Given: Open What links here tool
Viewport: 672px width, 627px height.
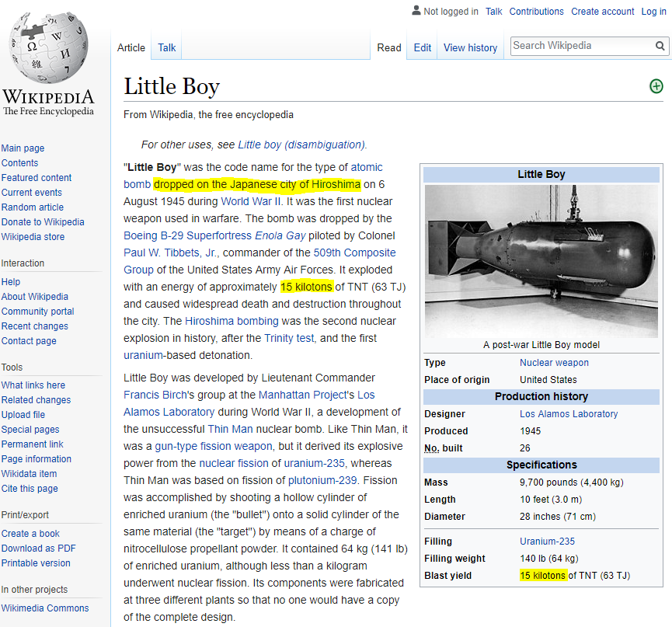Looking at the screenshot, I should coord(33,385).
